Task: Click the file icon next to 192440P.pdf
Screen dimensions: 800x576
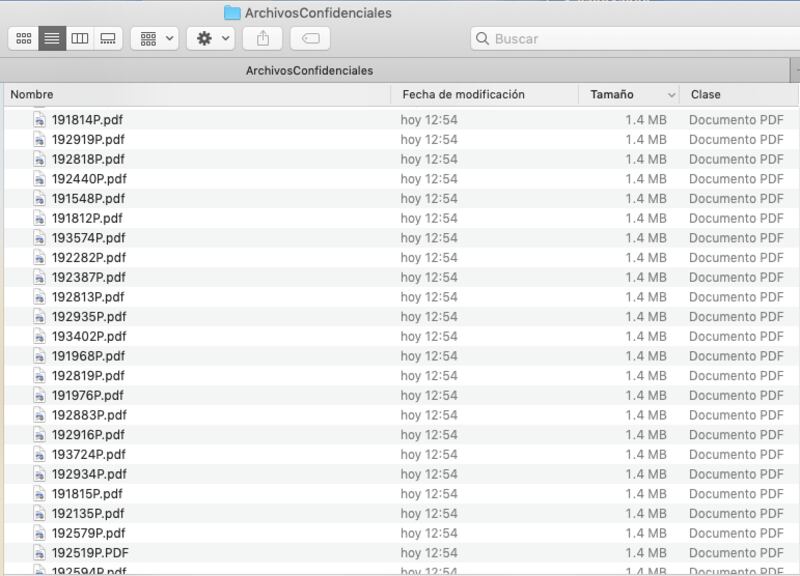Action: [x=40, y=179]
